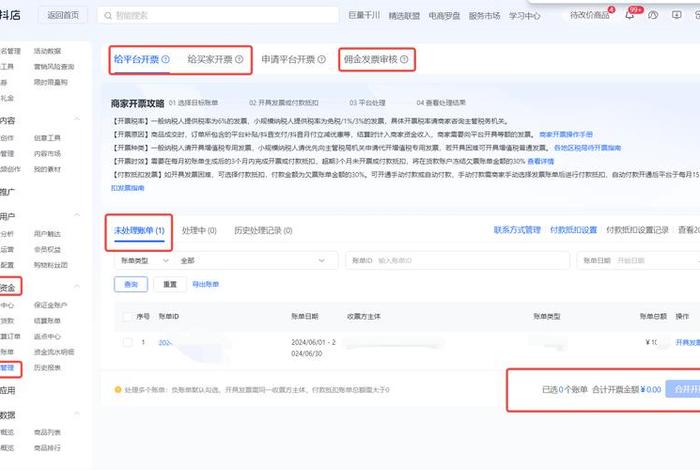The width and height of the screenshot is (700, 470).
Task: Click the 账单日期 start date field
Action: (x=631, y=261)
